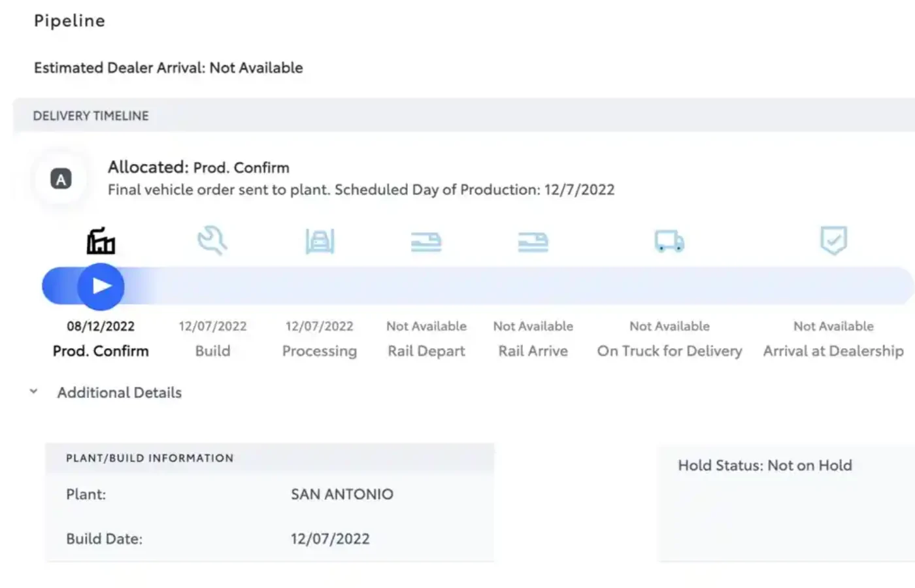This screenshot has width=915, height=588.
Task: Click On Truck for Delivery label
Action: tap(670, 351)
